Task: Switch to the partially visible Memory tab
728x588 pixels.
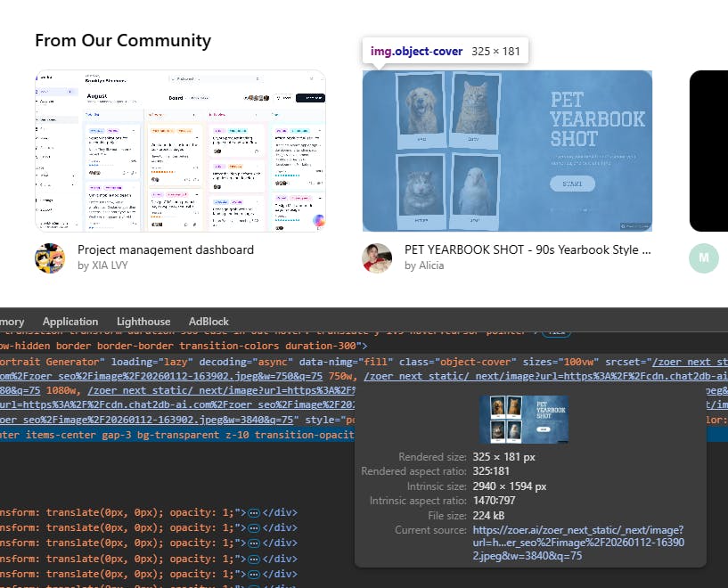Action: point(12,321)
